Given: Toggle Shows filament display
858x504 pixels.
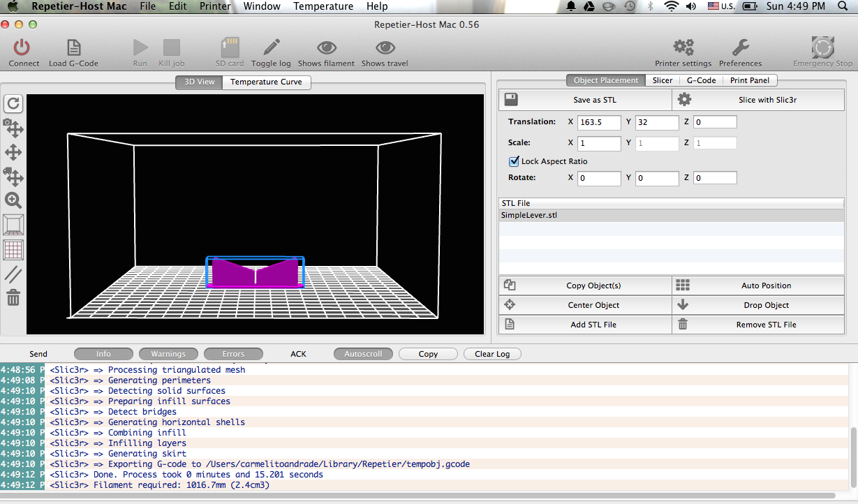Looking at the screenshot, I should coord(326,53).
